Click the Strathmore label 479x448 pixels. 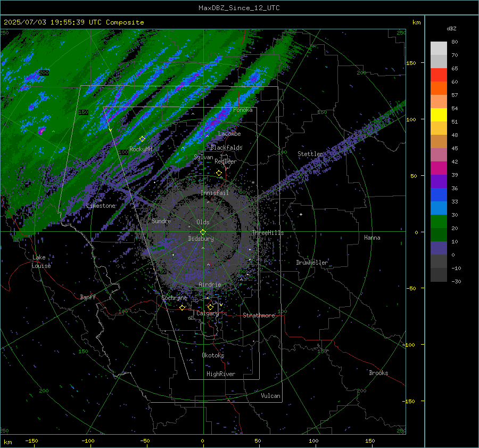click(259, 315)
